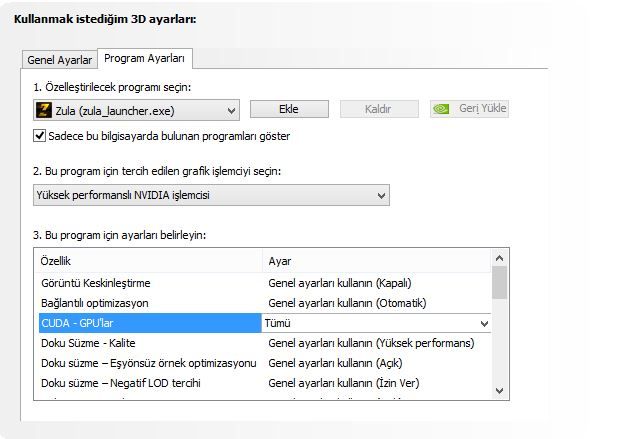This screenshot has height=439, width=631.
Task: Click the scrollbar up arrow in settings list
Action: pos(499,259)
